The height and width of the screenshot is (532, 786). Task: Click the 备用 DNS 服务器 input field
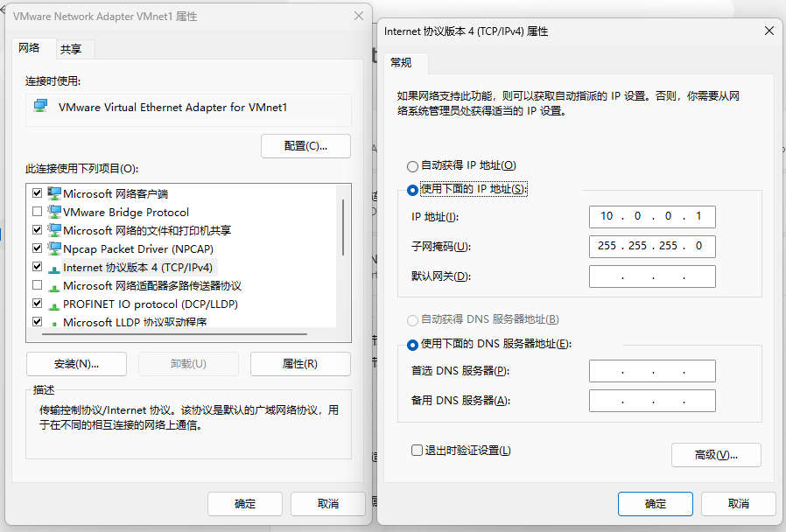652,401
